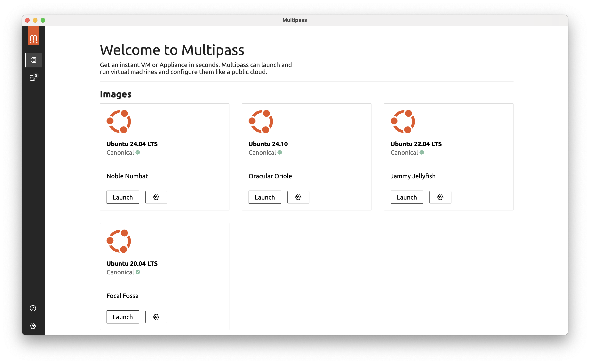Click the Jammy Jellyfish text
The height and width of the screenshot is (364, 590).
[413, 176]
